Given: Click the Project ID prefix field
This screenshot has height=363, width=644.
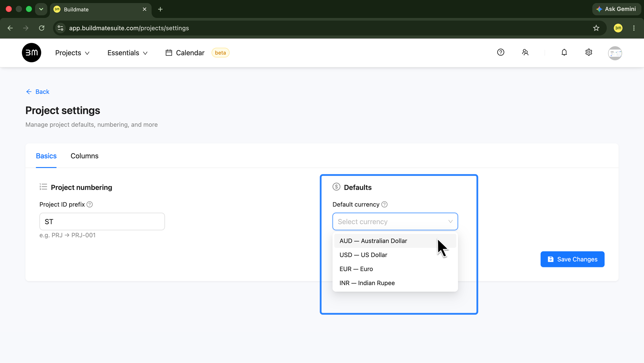Looking at the screenshot, I should pos(102,222).
